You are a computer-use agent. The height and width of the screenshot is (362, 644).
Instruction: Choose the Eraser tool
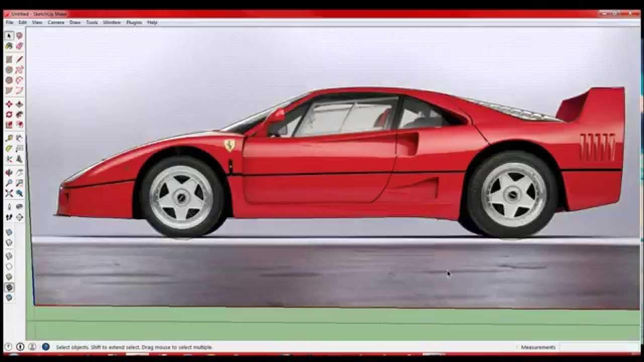point(20,46)
